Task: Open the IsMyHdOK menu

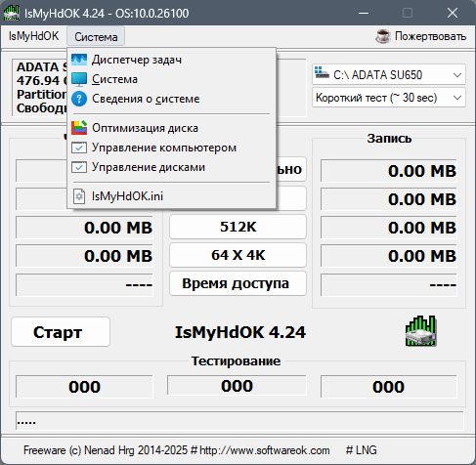Action: 34,36
